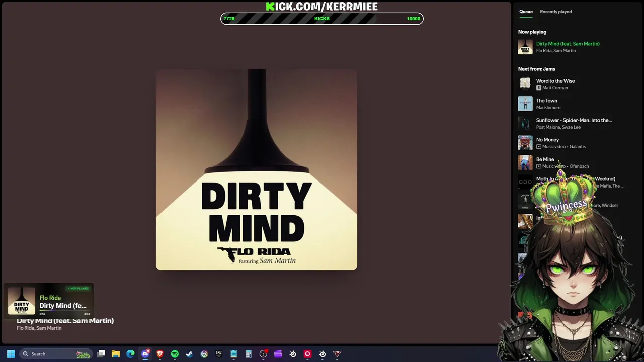Switch to Spotify in the taskbar
Image resolution: width=644 pixels, height=362 pixels.
point(175,354)
